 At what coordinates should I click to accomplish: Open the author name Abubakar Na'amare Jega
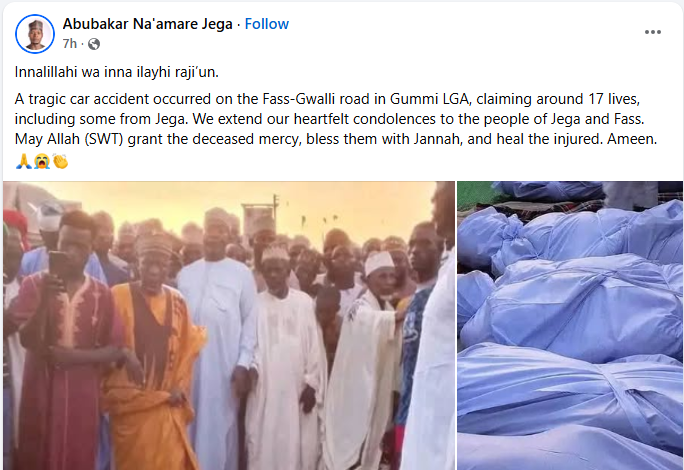coord(147,24)
